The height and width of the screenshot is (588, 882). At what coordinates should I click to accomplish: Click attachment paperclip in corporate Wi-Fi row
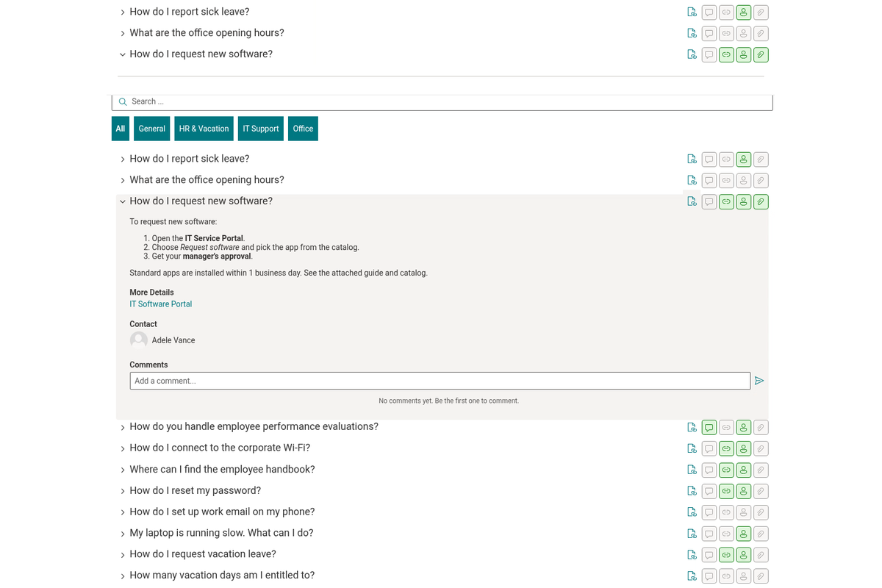[761, 448]
